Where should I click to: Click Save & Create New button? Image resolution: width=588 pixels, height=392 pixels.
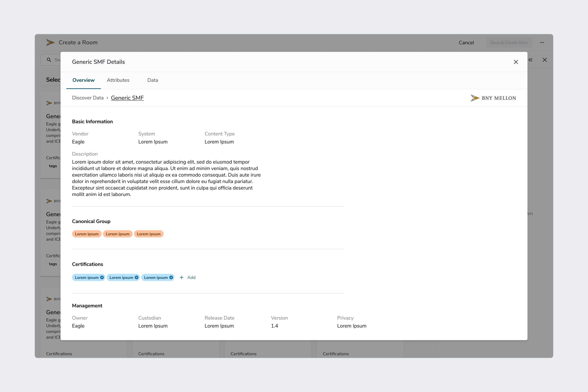pos(509,43)
